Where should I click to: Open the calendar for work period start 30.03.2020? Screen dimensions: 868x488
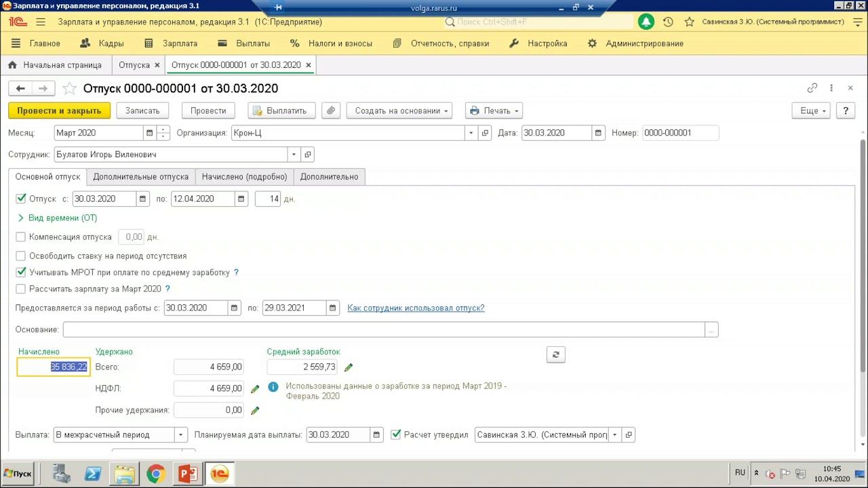click(234, 308)
